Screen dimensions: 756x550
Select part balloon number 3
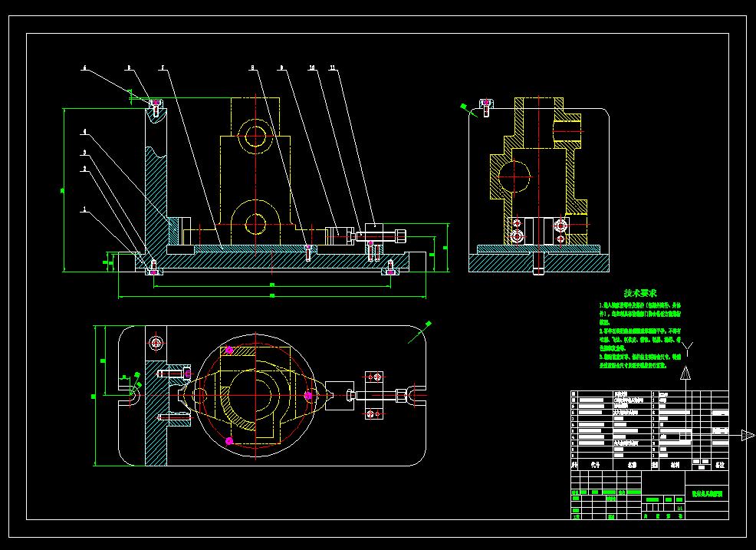tap(85, 153)
